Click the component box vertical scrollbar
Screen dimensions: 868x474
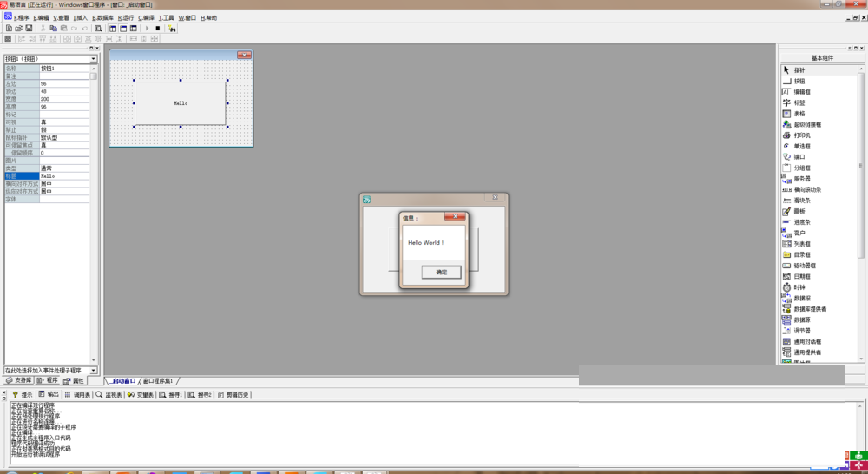[861, 214]
